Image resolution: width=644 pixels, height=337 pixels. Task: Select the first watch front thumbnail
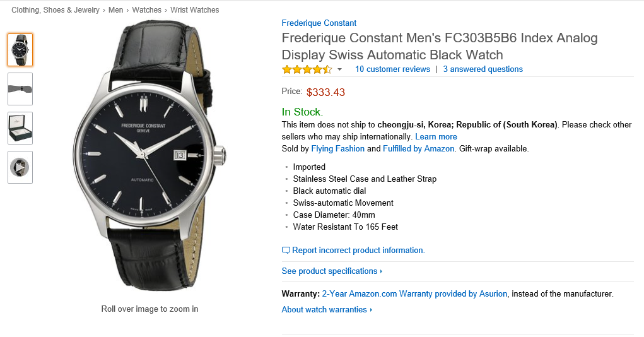pyautogui.click(x=20, y=50)
